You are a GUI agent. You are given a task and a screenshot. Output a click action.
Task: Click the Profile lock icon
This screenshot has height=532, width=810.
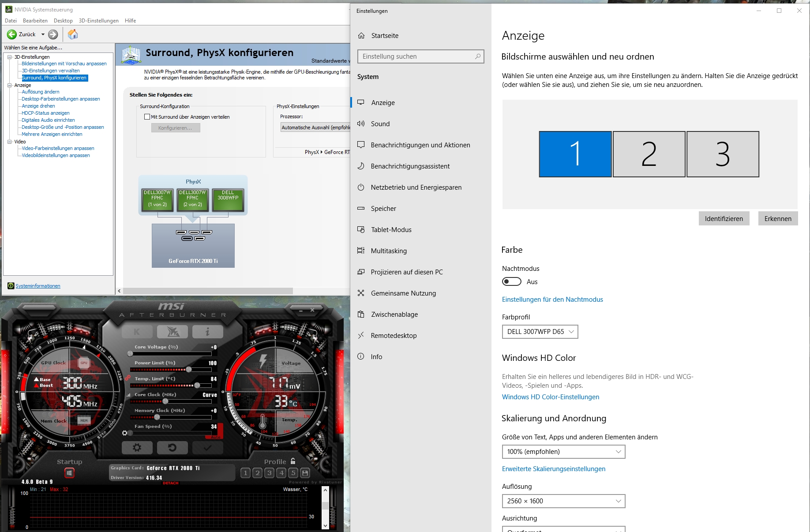coord(293,461)
